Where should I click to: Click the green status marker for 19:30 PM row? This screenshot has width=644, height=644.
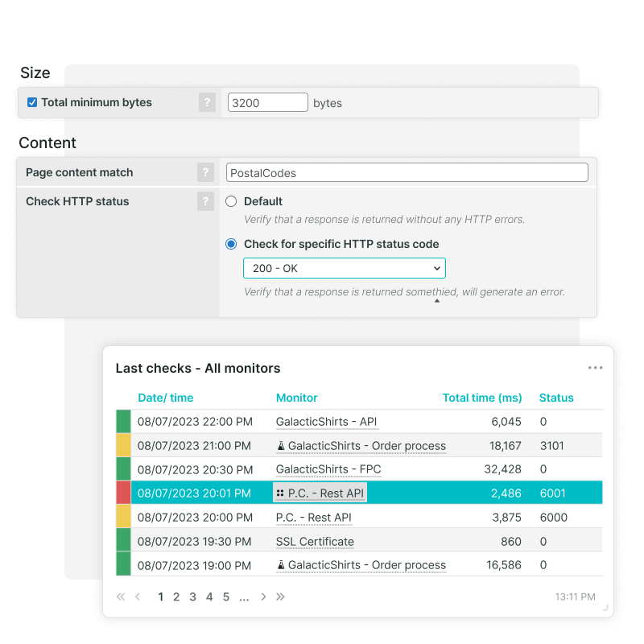(123, 540)
